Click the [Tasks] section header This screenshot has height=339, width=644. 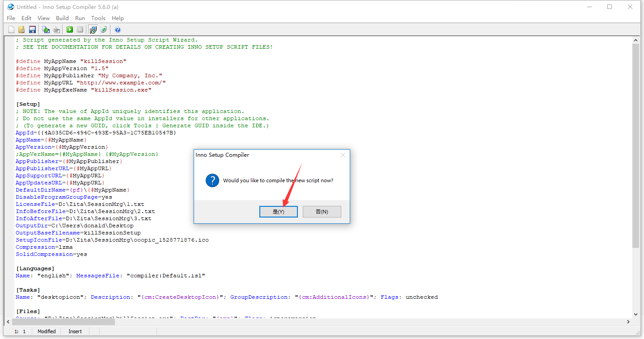tap(28, 290)
